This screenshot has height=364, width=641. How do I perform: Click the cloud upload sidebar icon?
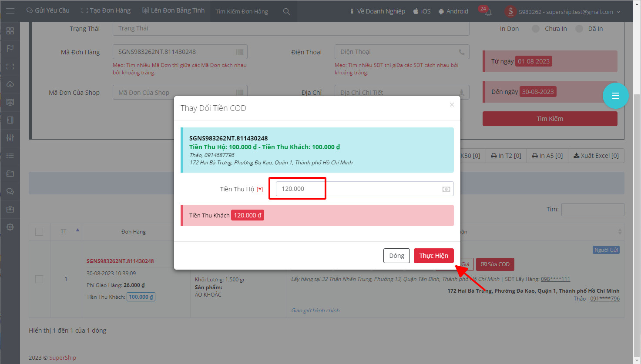10,84
